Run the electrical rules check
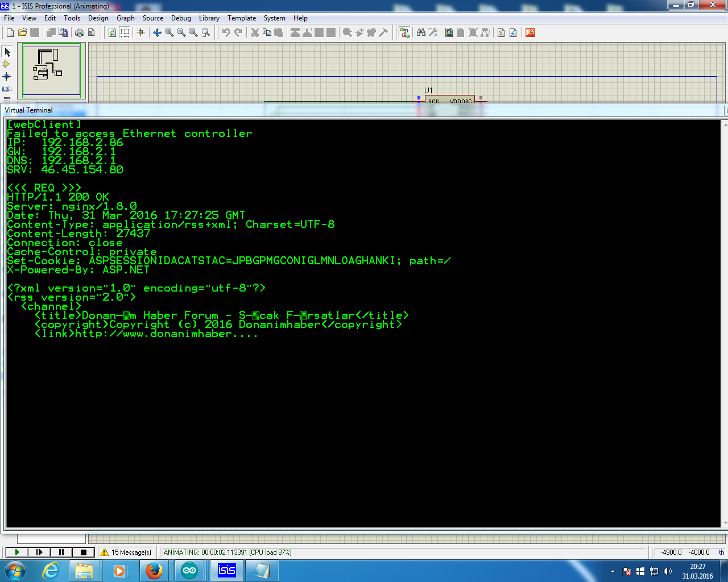 (x=513, y=33)
